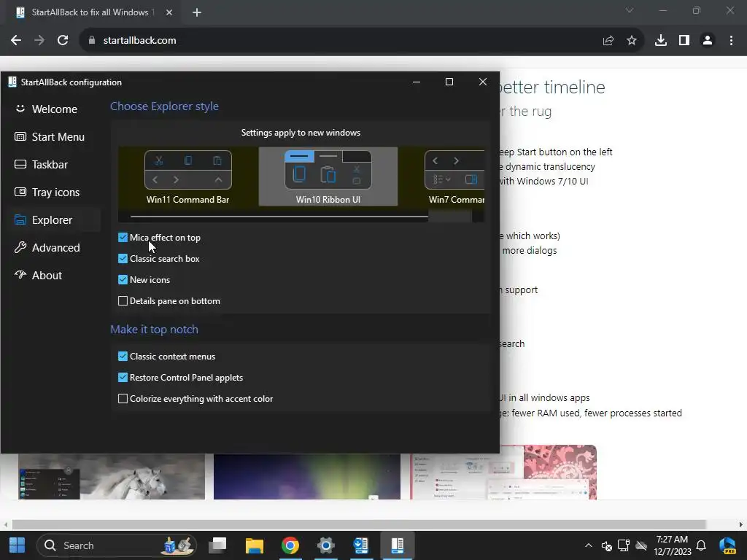Image resolution: width=747 pixels, height=560 pixels.
Task: Open Chrome three-dot menu
Action: pos(731,41)
